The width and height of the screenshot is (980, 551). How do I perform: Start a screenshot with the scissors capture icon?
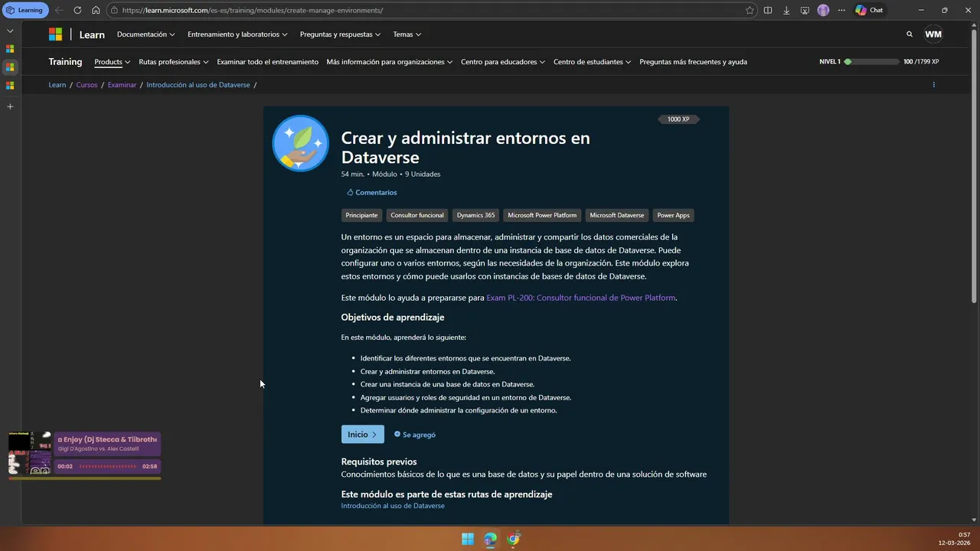coord(805,10)
